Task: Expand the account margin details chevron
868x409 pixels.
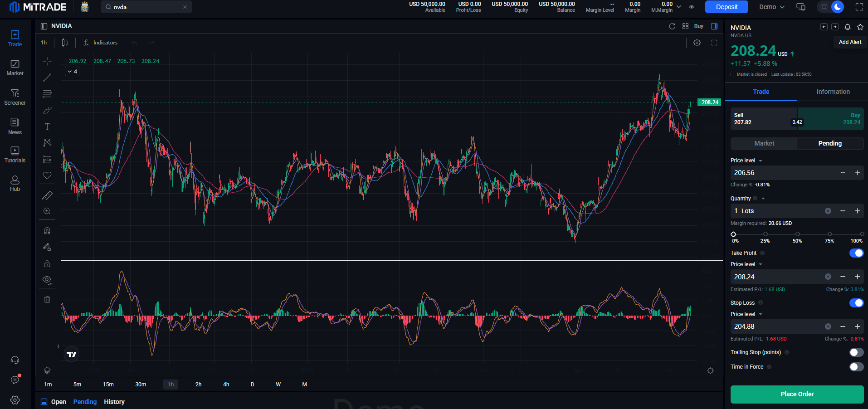Action: pyautogui.click(x=679, y=7)
